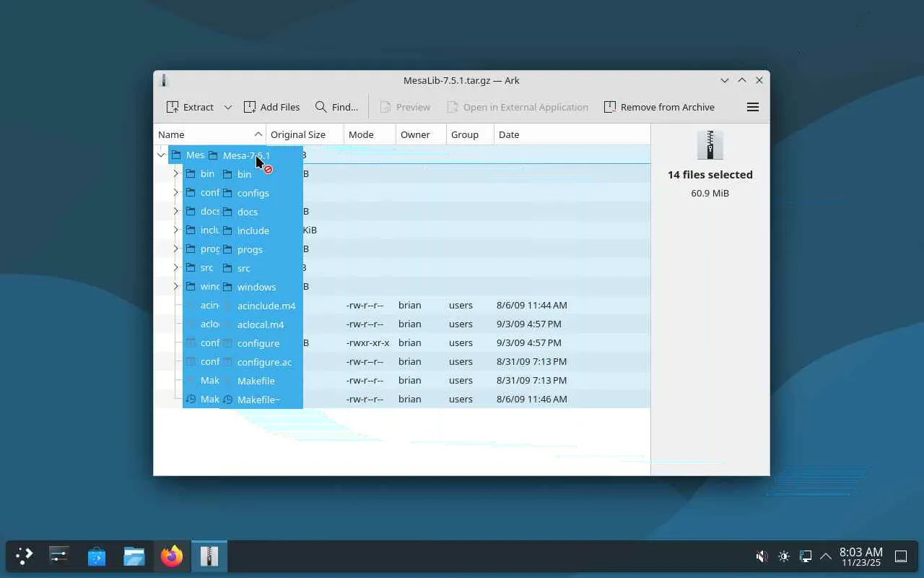Launch Discover software center from taskbar
Screen dimensions: 924x578
[97, 556]
